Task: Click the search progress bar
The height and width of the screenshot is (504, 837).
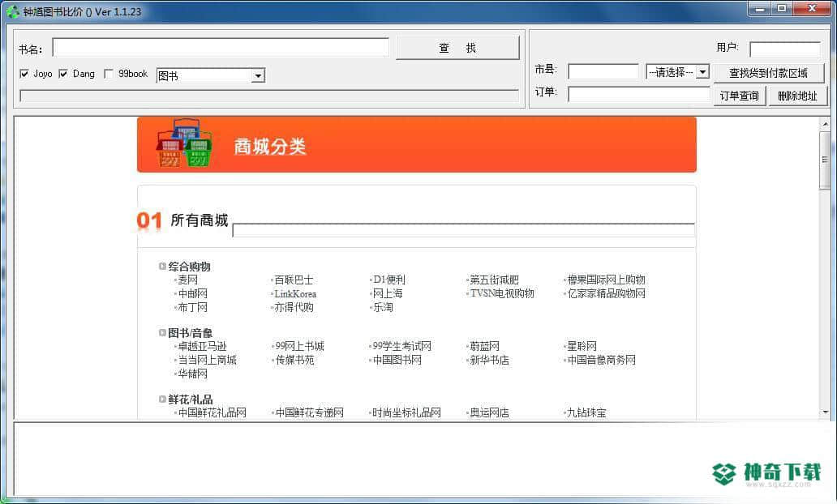Action: 269,96
